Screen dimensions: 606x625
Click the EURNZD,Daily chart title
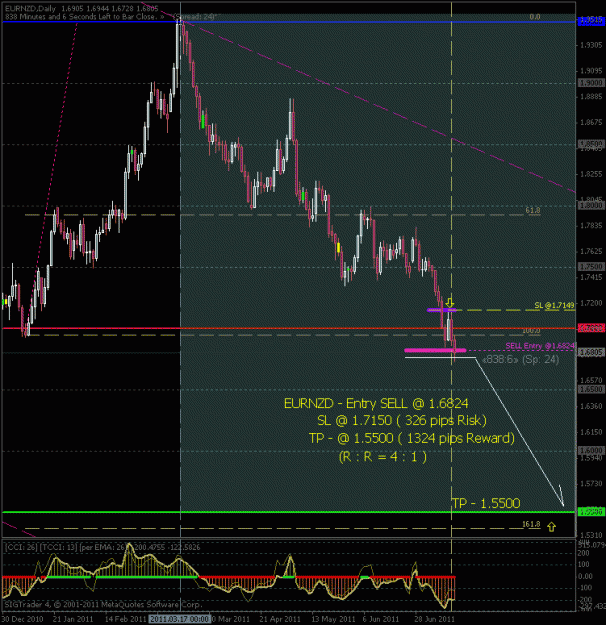pos(31,8)
